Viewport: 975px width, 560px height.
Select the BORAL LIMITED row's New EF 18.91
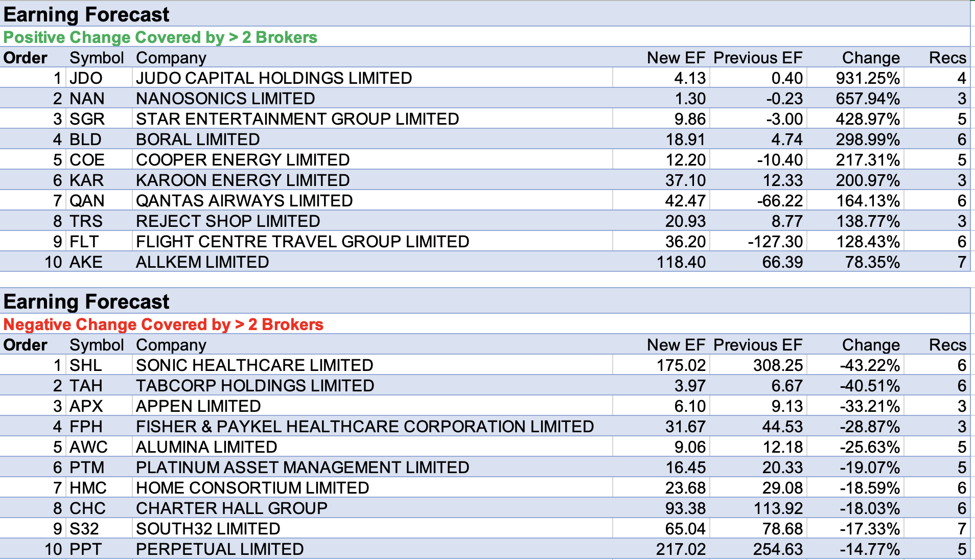[685, 139]
